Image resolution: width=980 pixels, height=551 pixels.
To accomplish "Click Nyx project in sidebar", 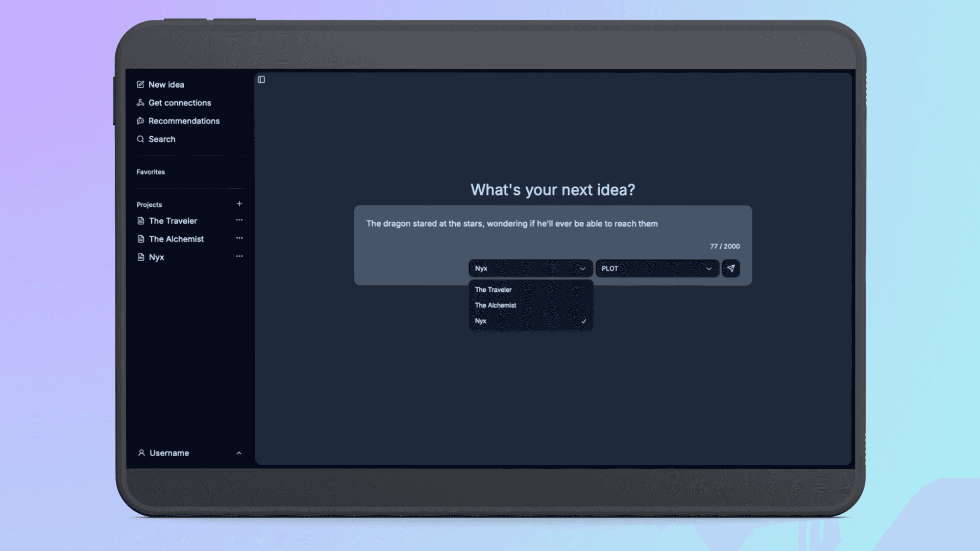I will [x=156, y=256].
